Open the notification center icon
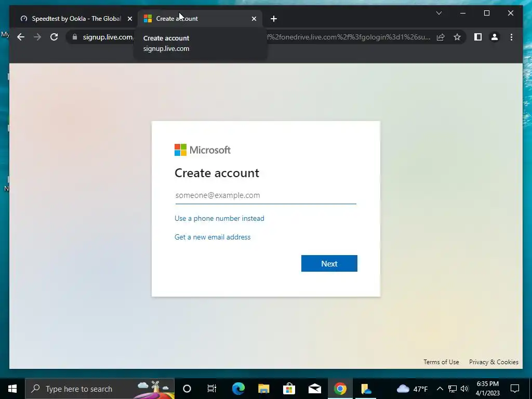Image resolution: width=532 pixels, height=399 pixels. 515,389
